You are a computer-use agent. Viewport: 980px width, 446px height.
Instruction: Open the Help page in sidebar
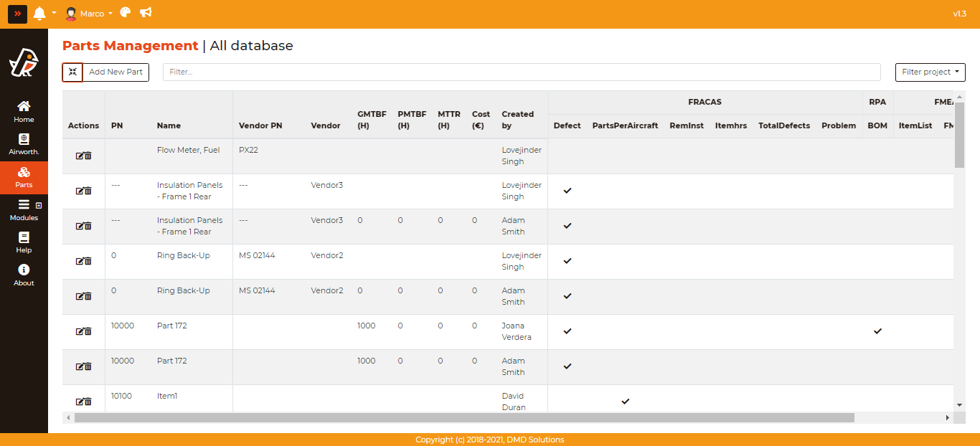tap(24, 242)
